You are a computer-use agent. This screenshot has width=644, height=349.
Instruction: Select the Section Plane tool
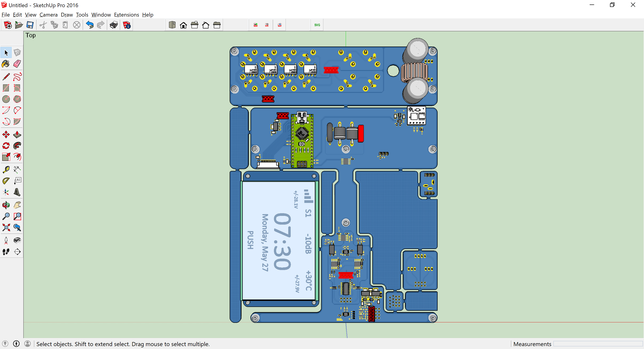coord(17,251)
